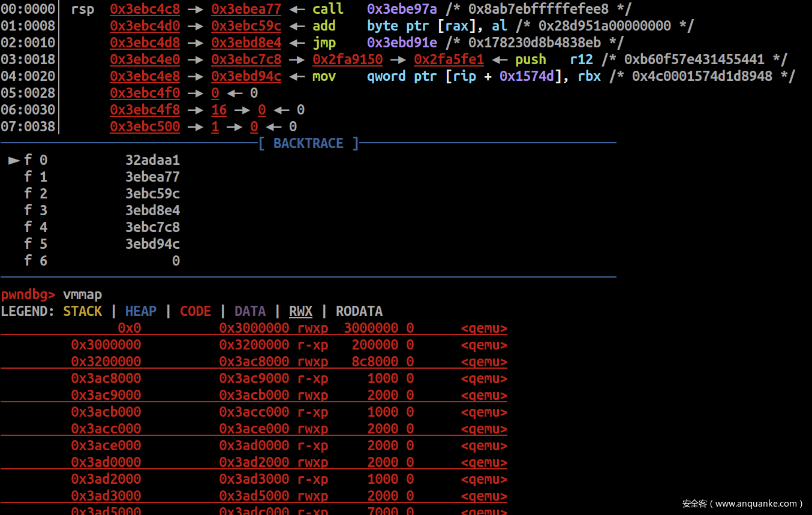Click the STACK label in the vmmap legend
This screenshot has height=515, width=812.
[82, 311]
